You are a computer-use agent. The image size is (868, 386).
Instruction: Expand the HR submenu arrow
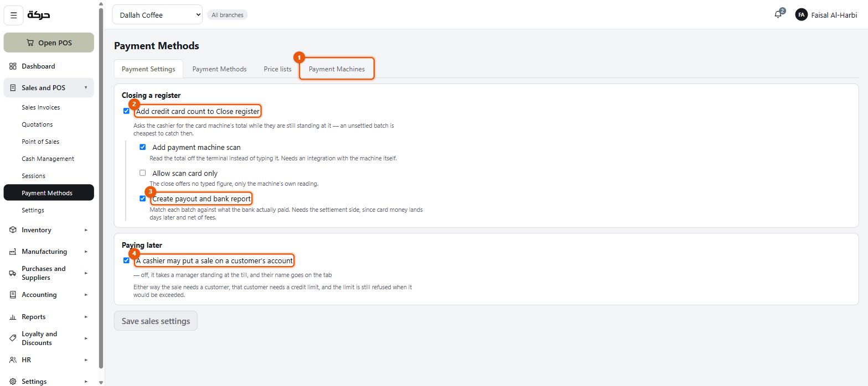86,360
